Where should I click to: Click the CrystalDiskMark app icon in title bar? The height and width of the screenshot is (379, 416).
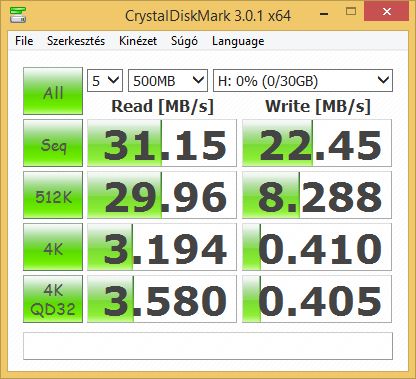point(18,15)
